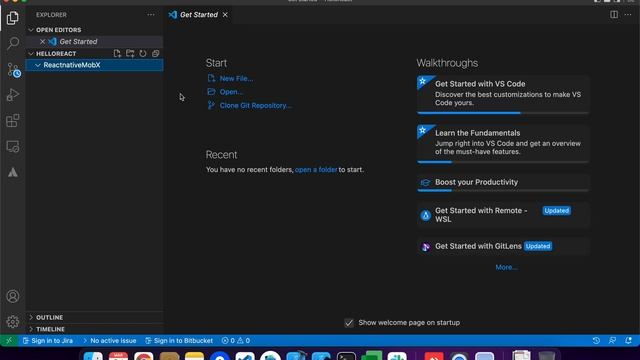This screenshot has width=640, height=360.
Task: Open Learn the Fundamentals walkthrough
Action: [x=503, y=144]
